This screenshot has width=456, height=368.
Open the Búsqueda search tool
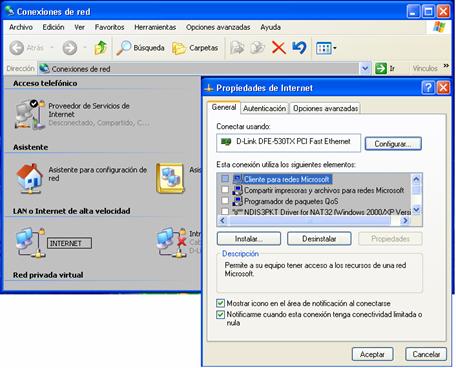(x=140, y=48)
